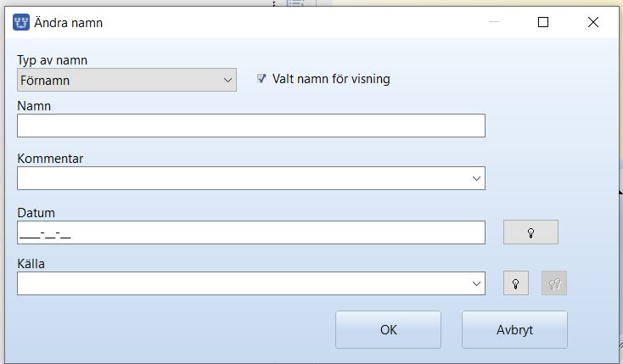Screen dimensions: 623x364
Task: Expand the Källa dropdown arrow
Action: pos(476,283)
